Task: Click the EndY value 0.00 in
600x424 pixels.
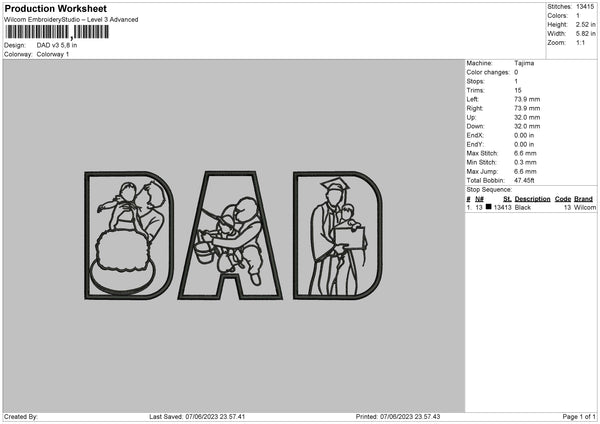Action: coord(524,144)
